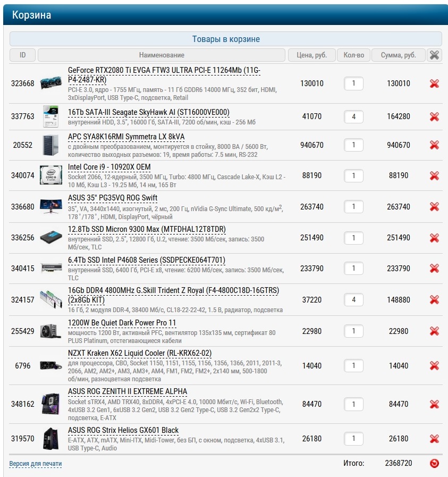Delete ASUS ROG Strix Helios case row
Viewport: 448px width, 477px height.
(434, 439)
